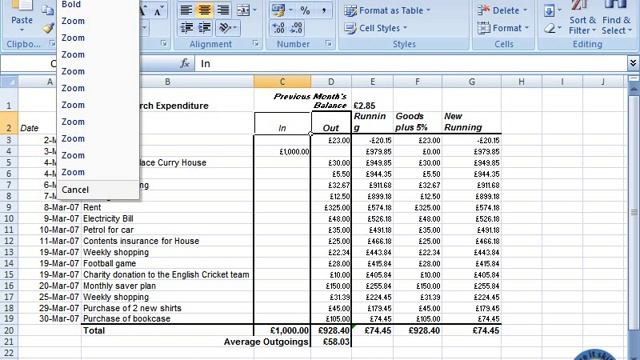Select the Goods plus 5% header cell
This screenshot has width=640, height=360.
[x=418, y=122]
